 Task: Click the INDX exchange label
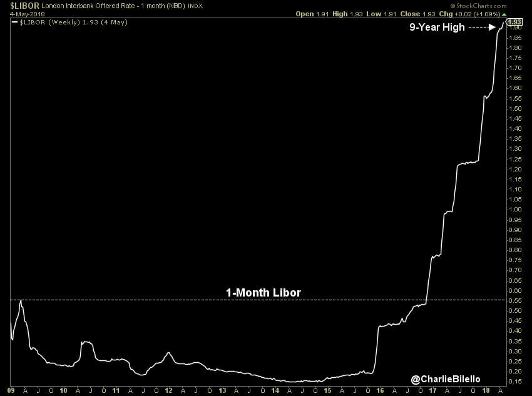195,6
